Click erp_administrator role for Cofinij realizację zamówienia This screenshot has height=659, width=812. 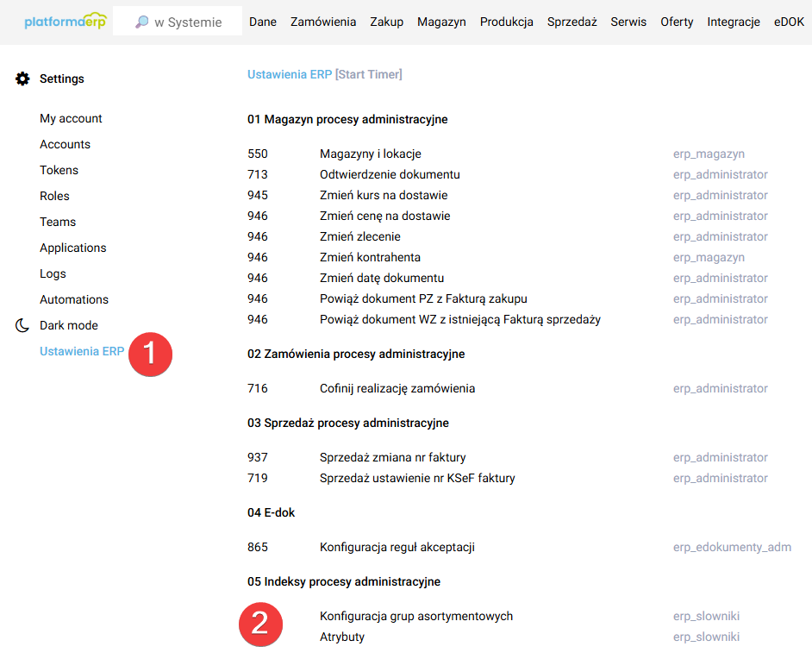coord(720,388)
